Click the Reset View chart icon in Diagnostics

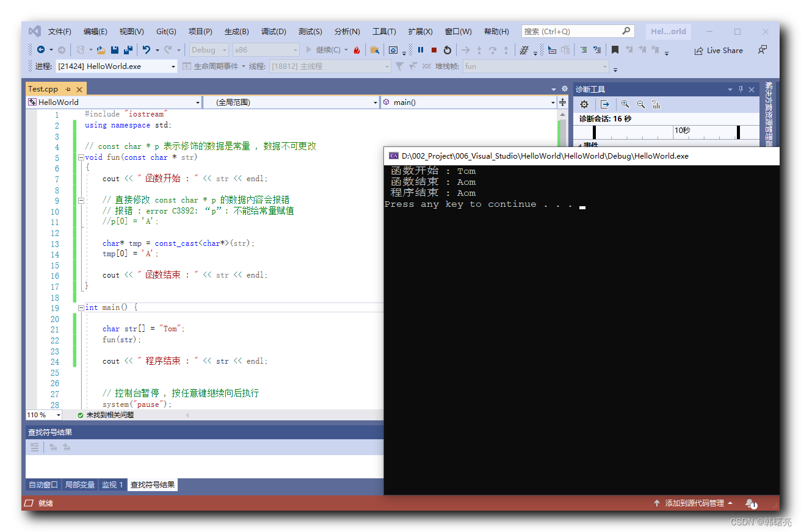656,104
